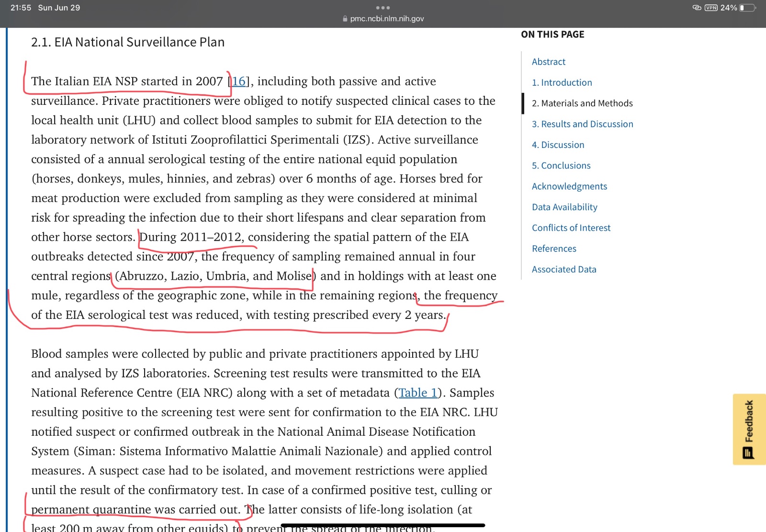Jump to 1. Introduction section
This screenshot has height=532, width=766.
pyautogui.click(x=562, y=82)
